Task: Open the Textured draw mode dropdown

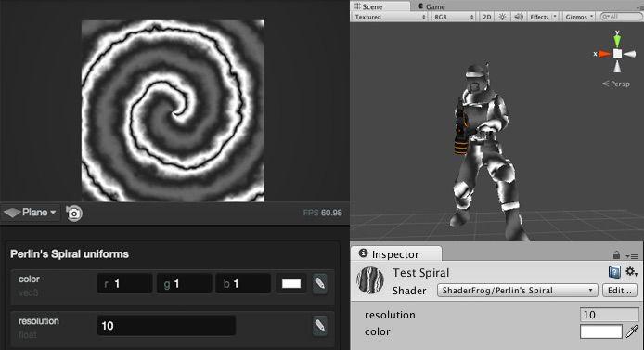Action: 390,17
